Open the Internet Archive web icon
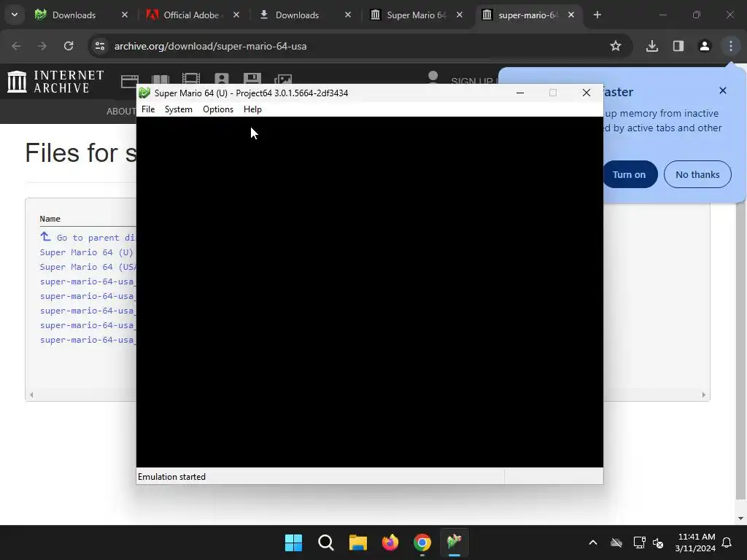 coord(130,81)
